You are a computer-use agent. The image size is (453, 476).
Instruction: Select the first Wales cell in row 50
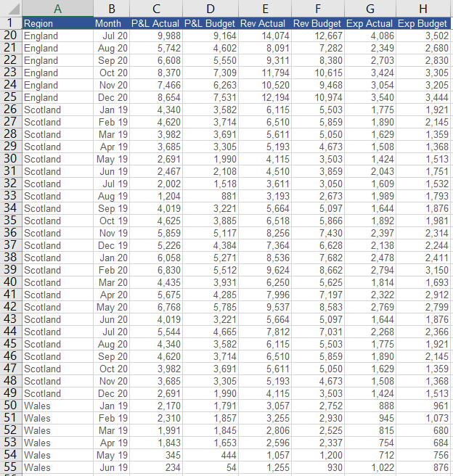57,406
